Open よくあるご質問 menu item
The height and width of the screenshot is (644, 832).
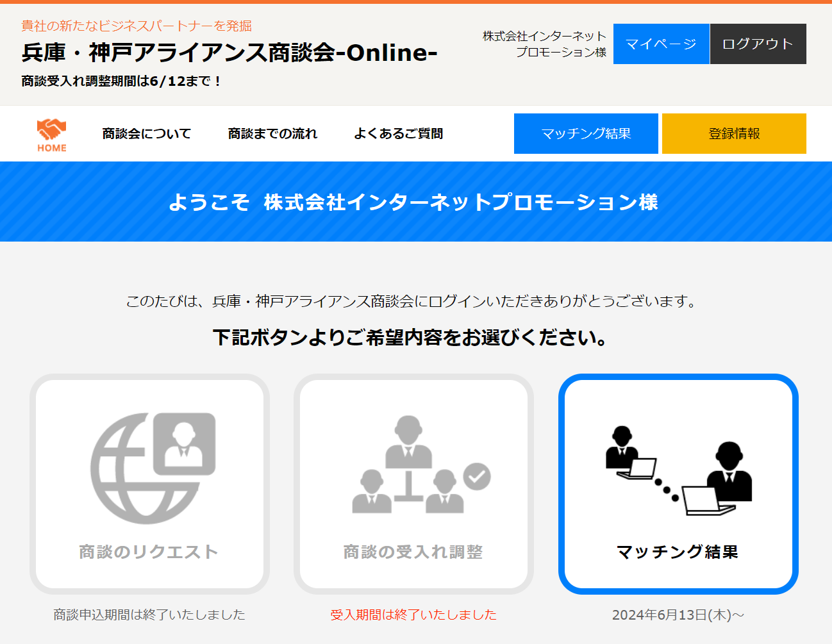click(399, 133)
